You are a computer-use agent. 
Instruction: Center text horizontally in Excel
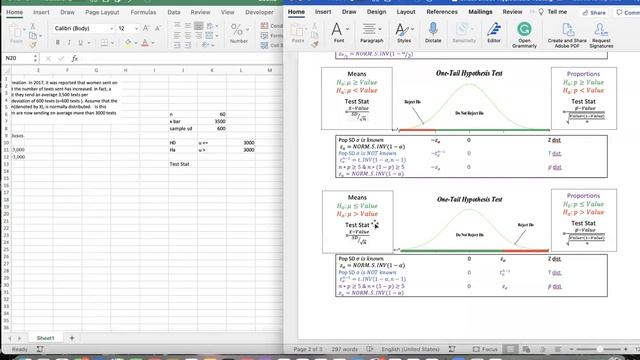click(x=188, y=36)
